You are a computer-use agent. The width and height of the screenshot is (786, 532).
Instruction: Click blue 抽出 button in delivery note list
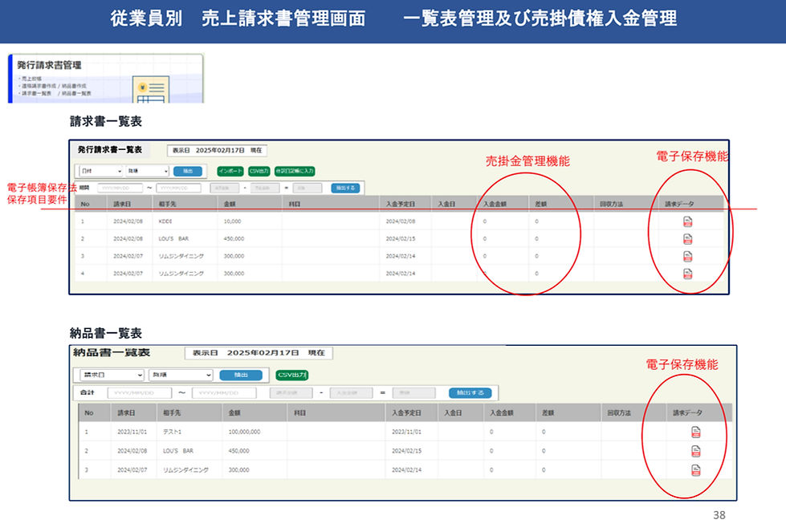point(241,375)
